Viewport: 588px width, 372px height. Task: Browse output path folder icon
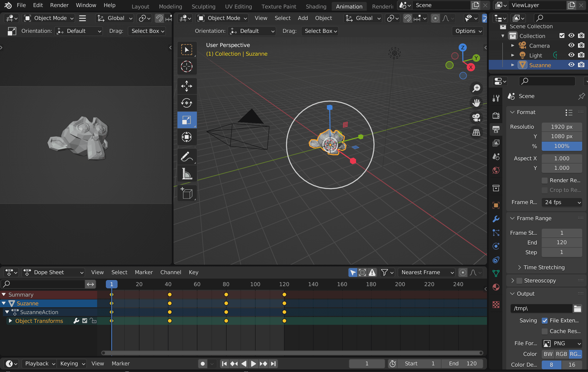pyautogui.click(x=578, y=308)
